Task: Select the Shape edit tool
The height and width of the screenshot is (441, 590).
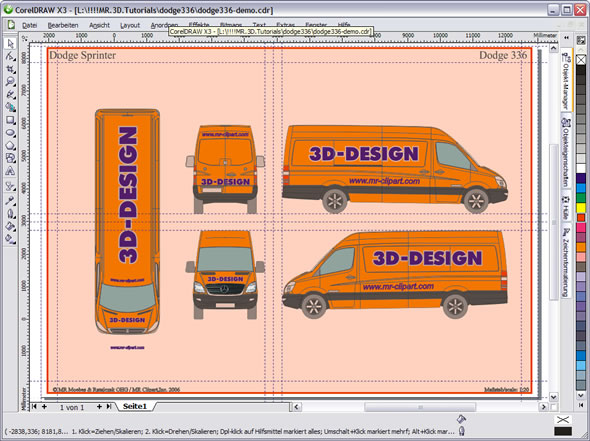Action: point(10,57)
